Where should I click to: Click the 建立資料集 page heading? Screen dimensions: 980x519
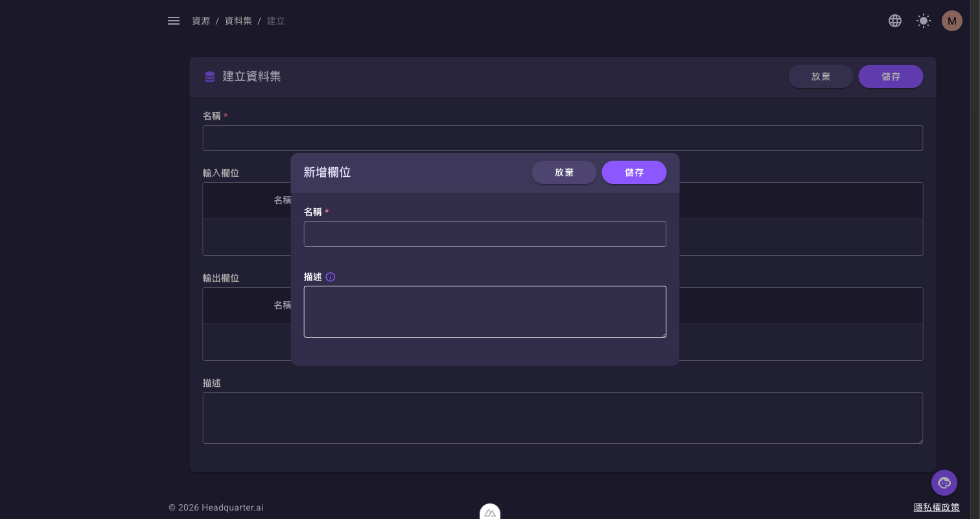252,76
